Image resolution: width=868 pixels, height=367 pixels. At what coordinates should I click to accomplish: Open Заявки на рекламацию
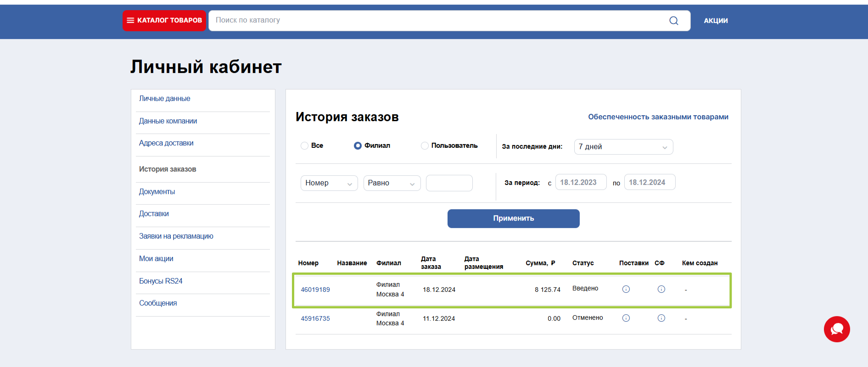pos(176,236)
